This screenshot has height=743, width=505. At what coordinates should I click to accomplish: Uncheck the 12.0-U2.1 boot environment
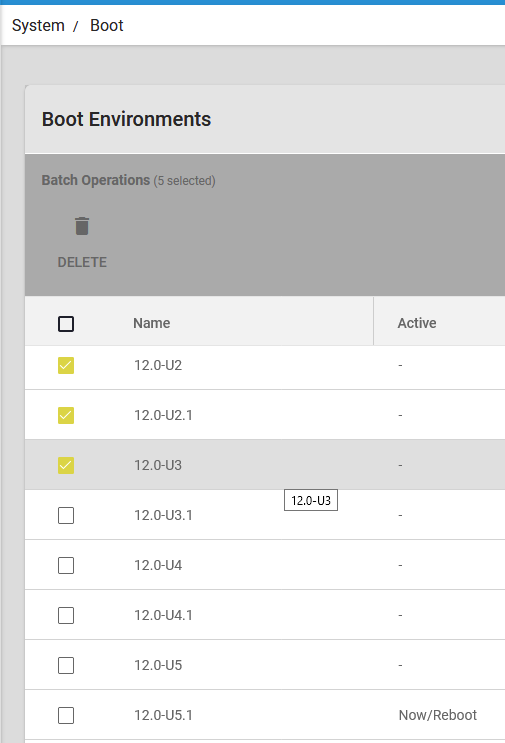(x=66, y=415)
